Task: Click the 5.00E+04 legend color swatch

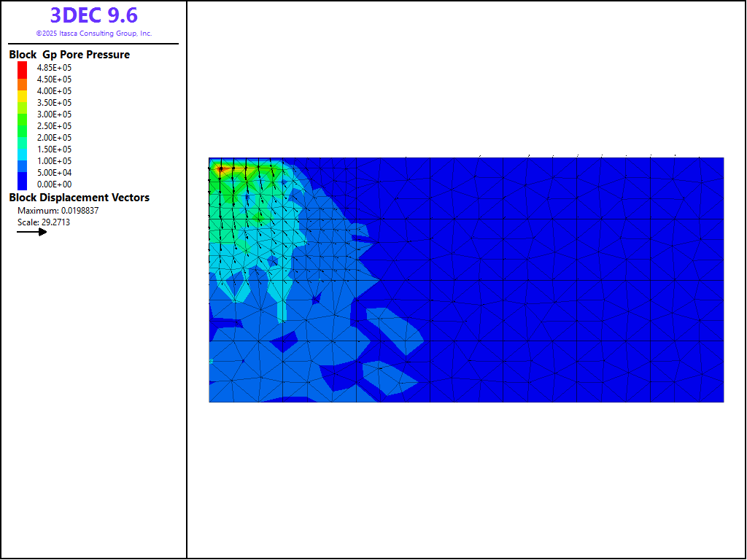Action: point(23,172)
